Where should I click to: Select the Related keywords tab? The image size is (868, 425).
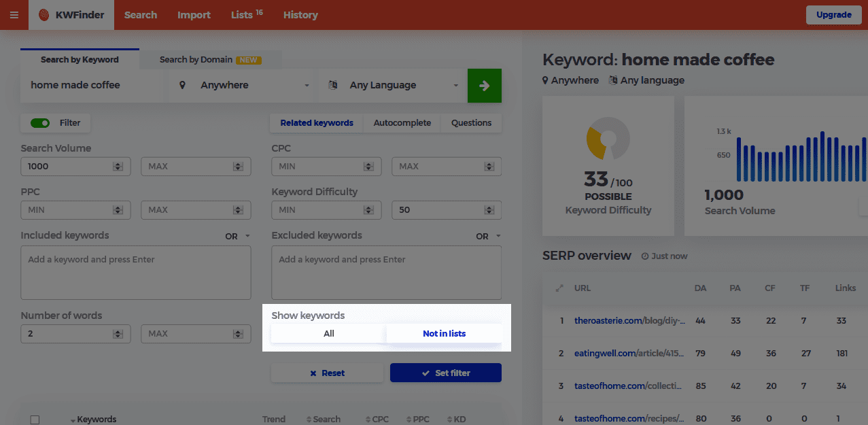click(x=317, y=123)
